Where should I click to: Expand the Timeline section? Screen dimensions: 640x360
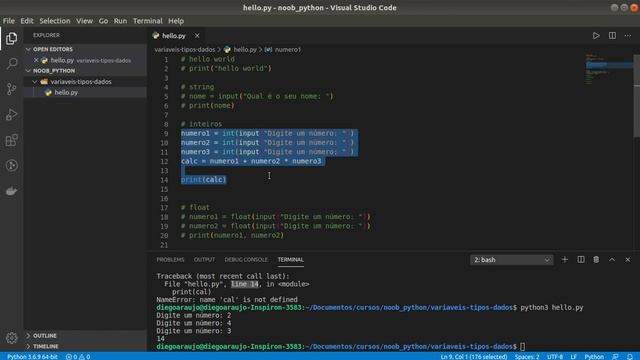pos(85,346)
